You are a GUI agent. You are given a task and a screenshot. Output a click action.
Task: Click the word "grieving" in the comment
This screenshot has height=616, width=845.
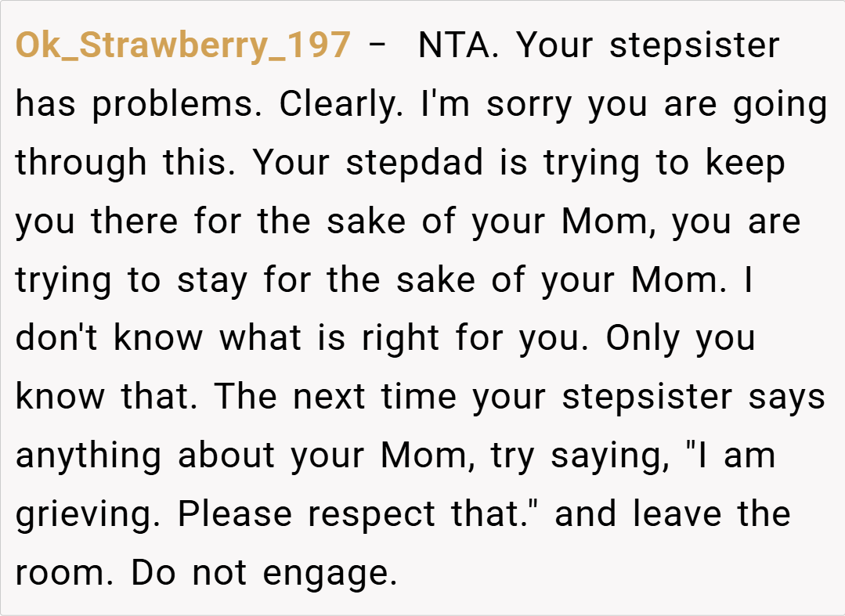[x=88, y=516]
